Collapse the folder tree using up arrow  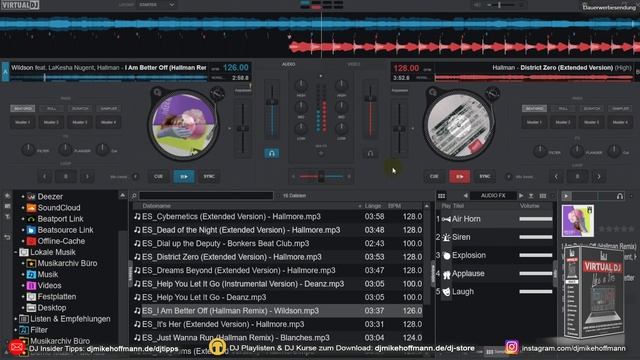(x=123, y=196)
